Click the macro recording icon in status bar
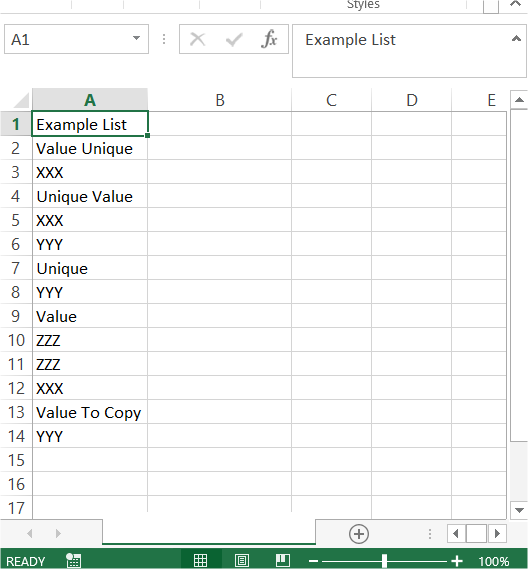The height and width of the screenshot is (569, 528). click(74, 560)
